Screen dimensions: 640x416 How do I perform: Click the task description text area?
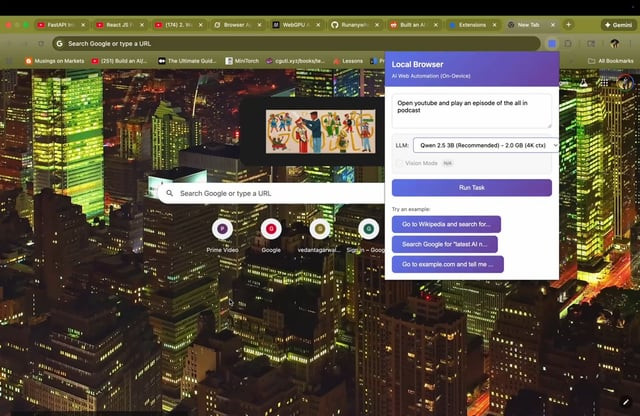472,111
